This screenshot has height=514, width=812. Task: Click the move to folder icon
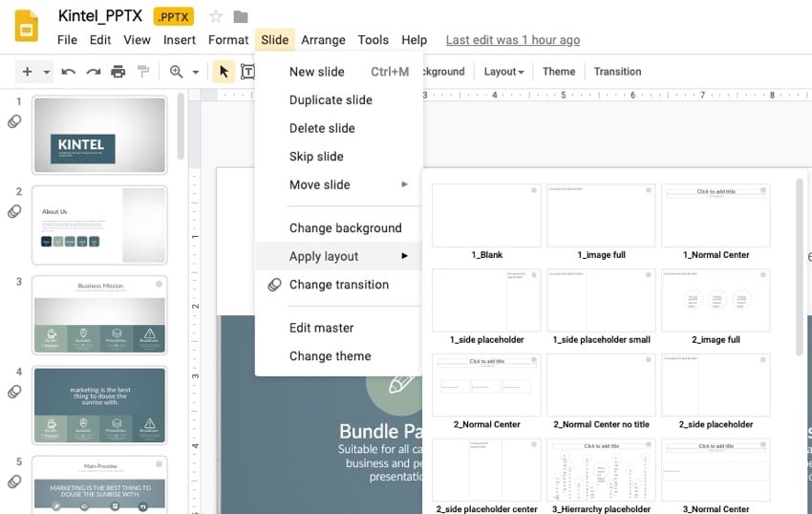click(x=241, y=16)
